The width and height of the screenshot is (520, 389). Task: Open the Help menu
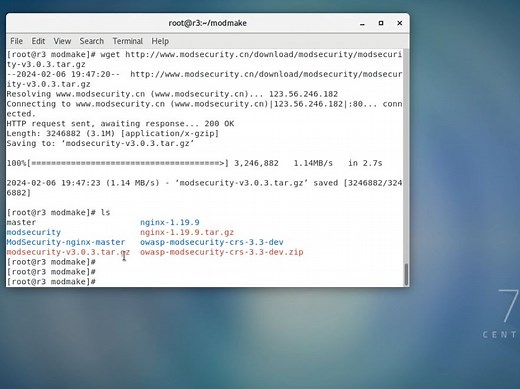(x=160, y=41)
